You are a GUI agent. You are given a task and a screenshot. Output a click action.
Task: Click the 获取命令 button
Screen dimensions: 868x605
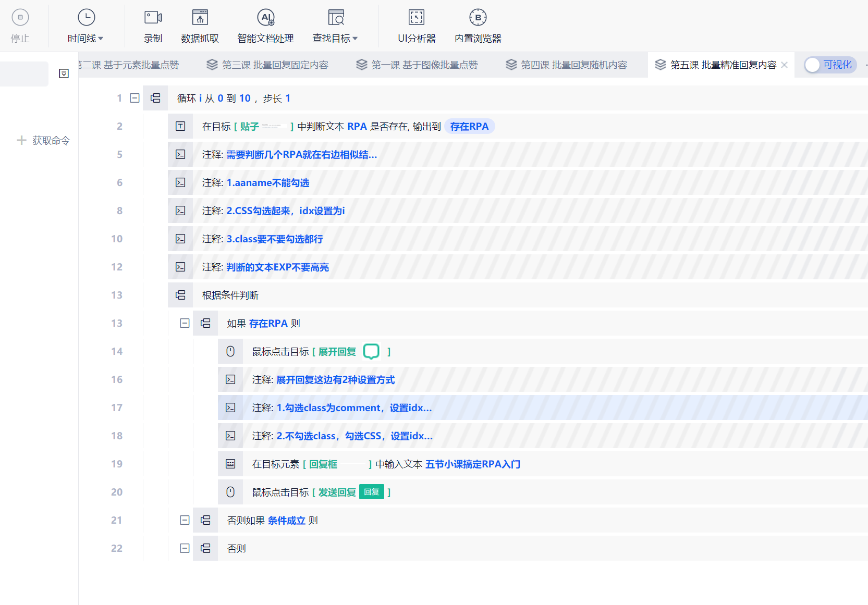click(43, 140)
